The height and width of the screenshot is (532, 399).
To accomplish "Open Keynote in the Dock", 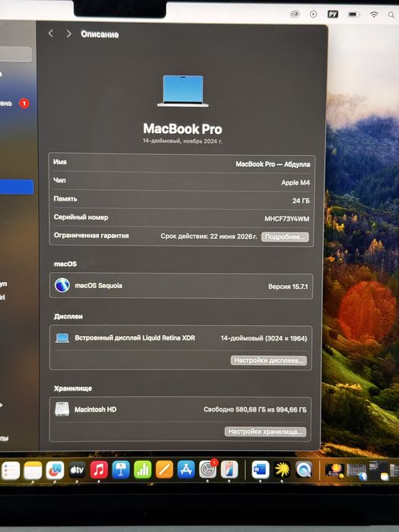I will (x=121, y=470).
